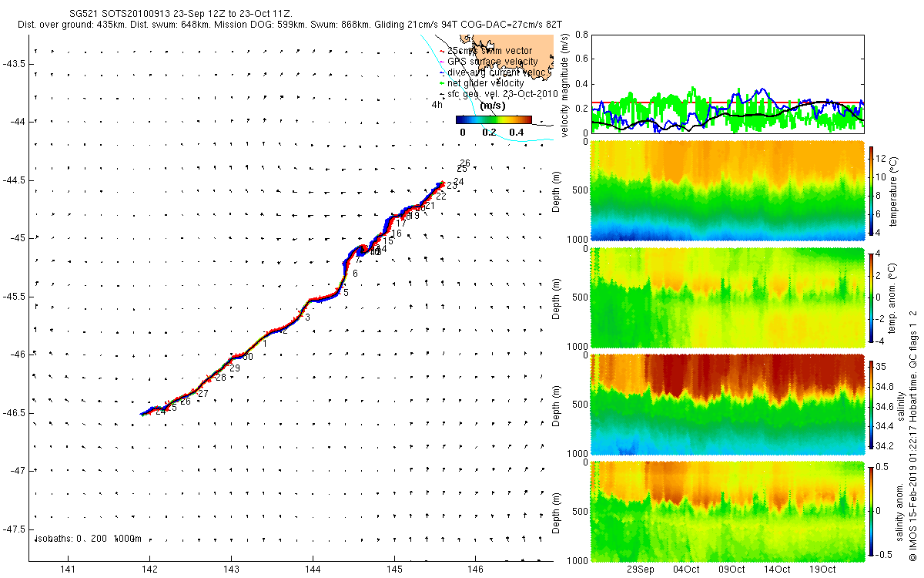Click the salinity anomaly depth section panel

(727, 510)
